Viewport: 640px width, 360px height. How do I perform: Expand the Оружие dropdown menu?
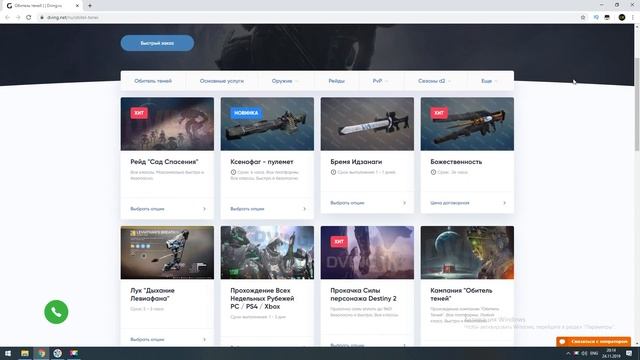(x=284, y=81)
